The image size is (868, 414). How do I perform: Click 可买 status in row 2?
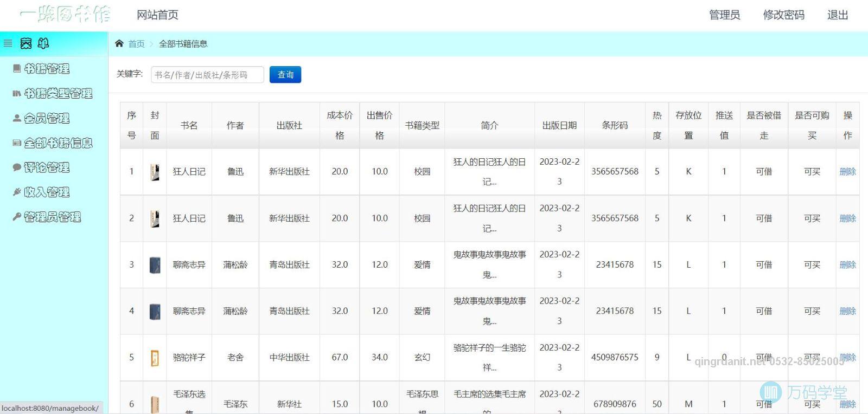coord(812,218)
